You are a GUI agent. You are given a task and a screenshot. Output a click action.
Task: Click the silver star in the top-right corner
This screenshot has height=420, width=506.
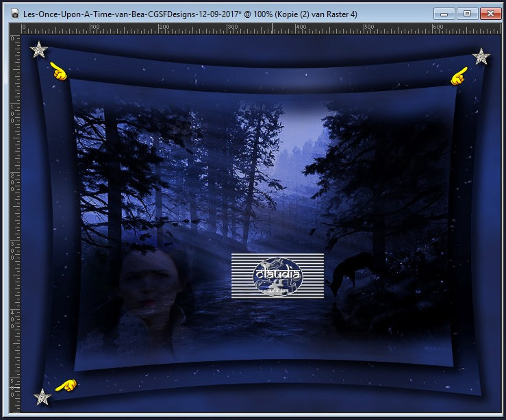(x=481, y=57)
